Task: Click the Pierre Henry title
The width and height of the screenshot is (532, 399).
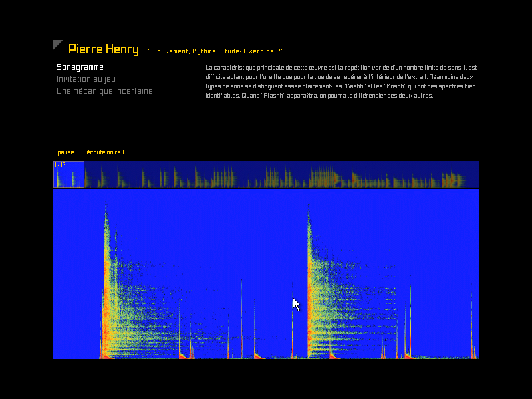Action: pos(104,49)
